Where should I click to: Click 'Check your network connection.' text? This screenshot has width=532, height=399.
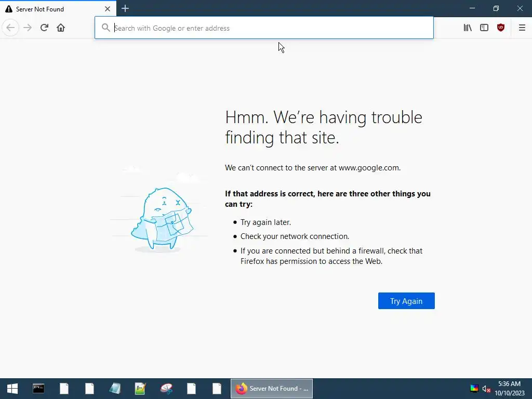pyautogui.click(x=295, y=236)
